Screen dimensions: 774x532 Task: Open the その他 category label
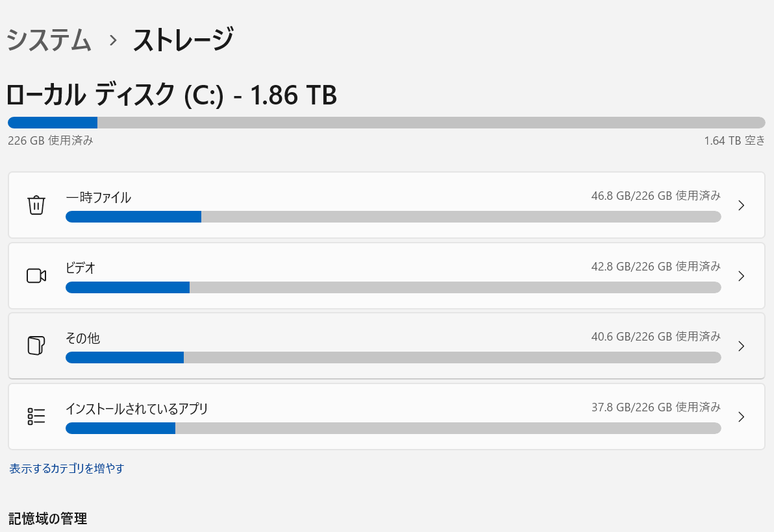(83, 338)
